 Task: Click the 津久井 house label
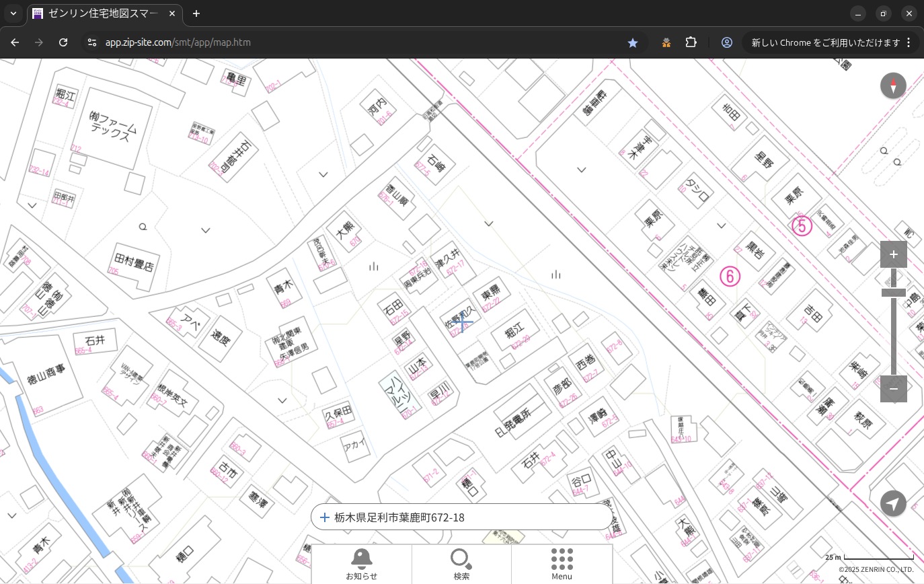pos(448,256)
